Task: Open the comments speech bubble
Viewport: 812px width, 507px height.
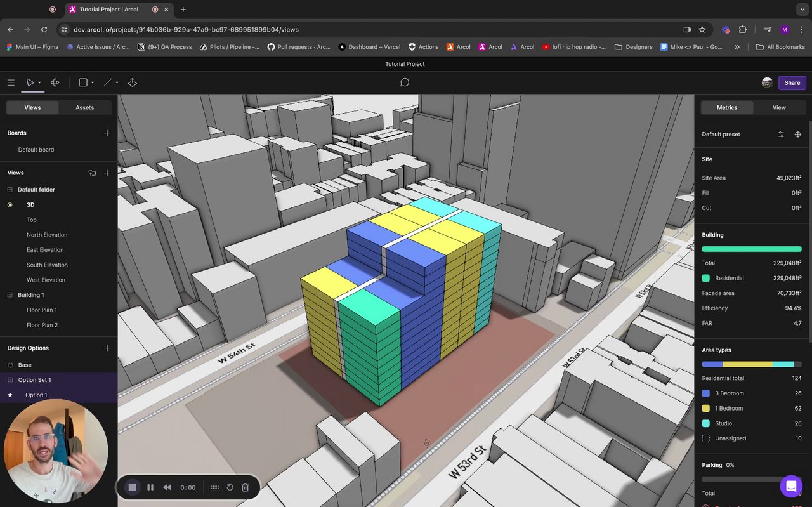Action: pos(405,82)
